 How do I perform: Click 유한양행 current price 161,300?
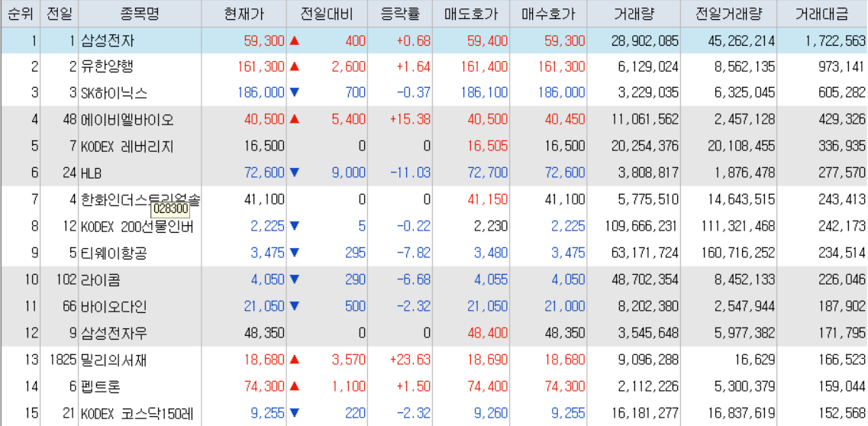[261, 67]
